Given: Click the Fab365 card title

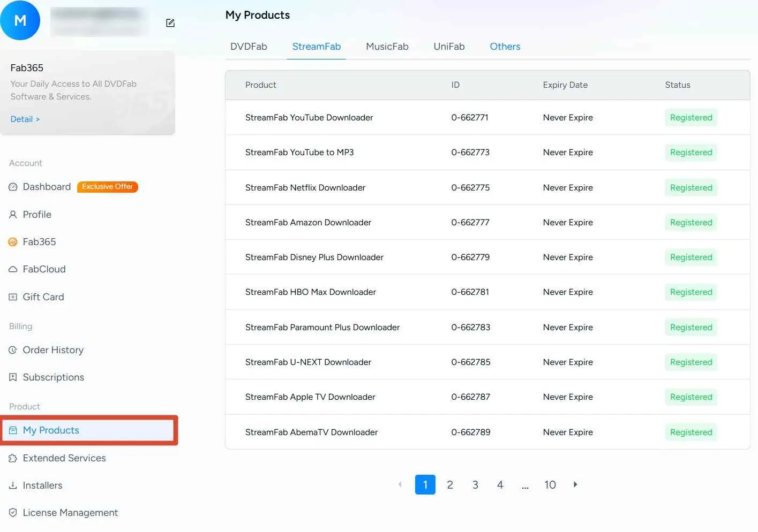Looking at the screenshot, I should coord(27,67).
